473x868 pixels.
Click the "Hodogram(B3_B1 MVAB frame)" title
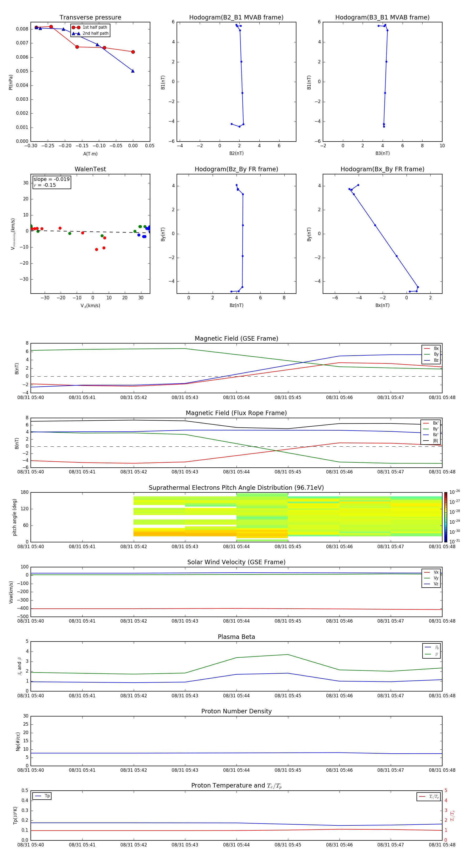coord(382,18)
